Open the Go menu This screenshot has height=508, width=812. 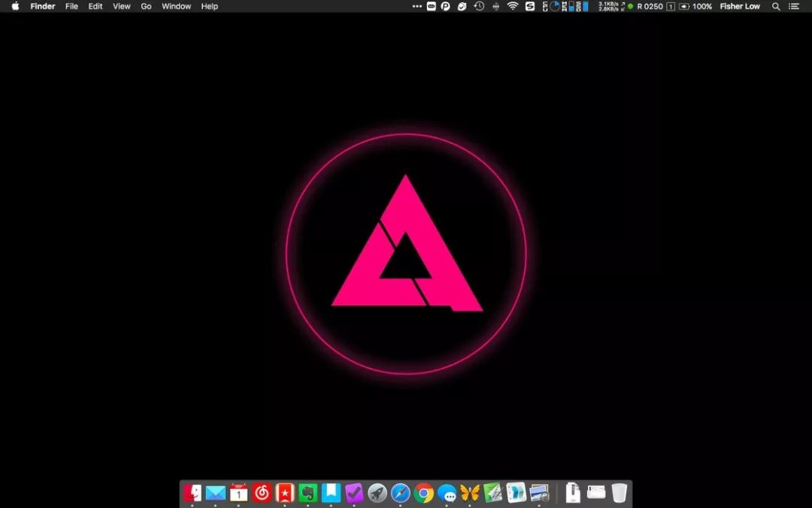click(x=146, y=6)
